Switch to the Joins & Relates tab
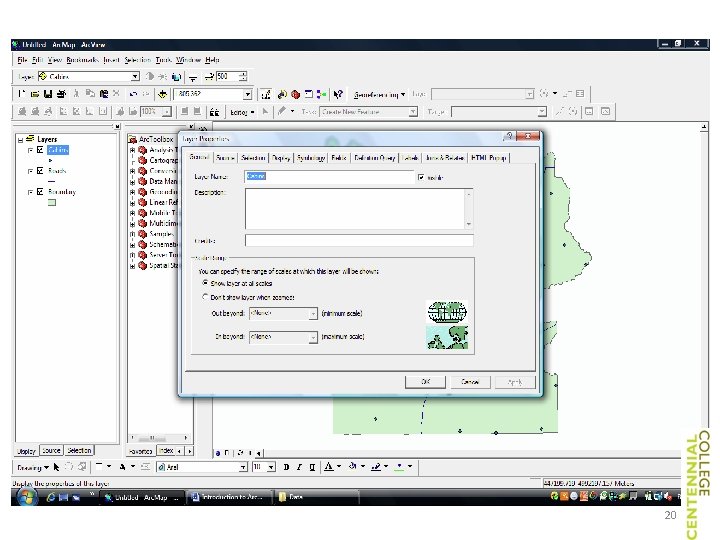The height and width of the screenshot is (540, 720). click(445, 158)
